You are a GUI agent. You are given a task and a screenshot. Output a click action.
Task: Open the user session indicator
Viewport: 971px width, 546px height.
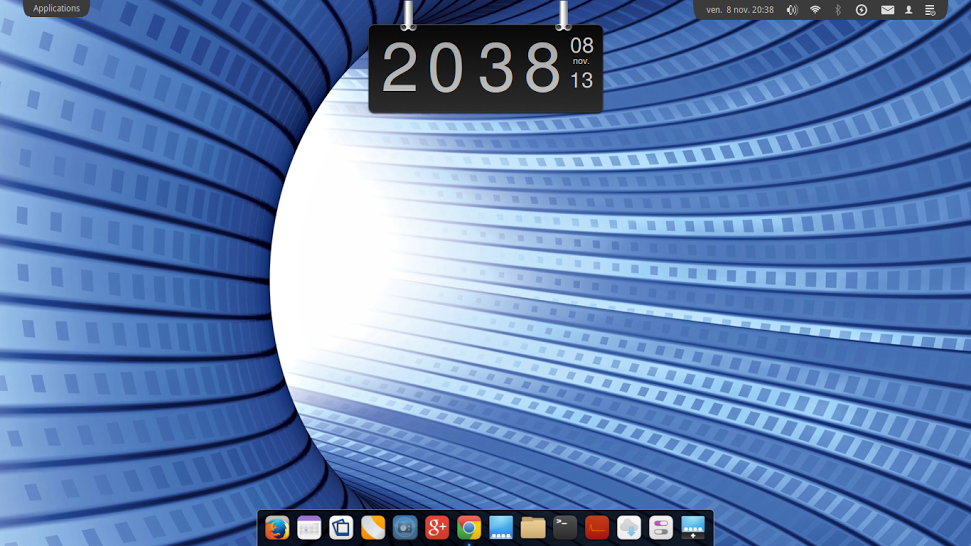coord(908,10)
